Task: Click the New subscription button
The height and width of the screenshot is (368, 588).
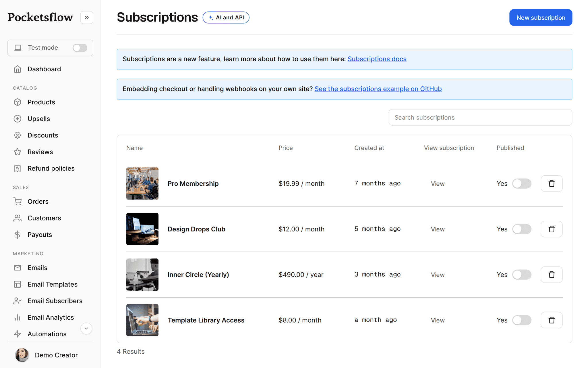Action: coord(541,18)
